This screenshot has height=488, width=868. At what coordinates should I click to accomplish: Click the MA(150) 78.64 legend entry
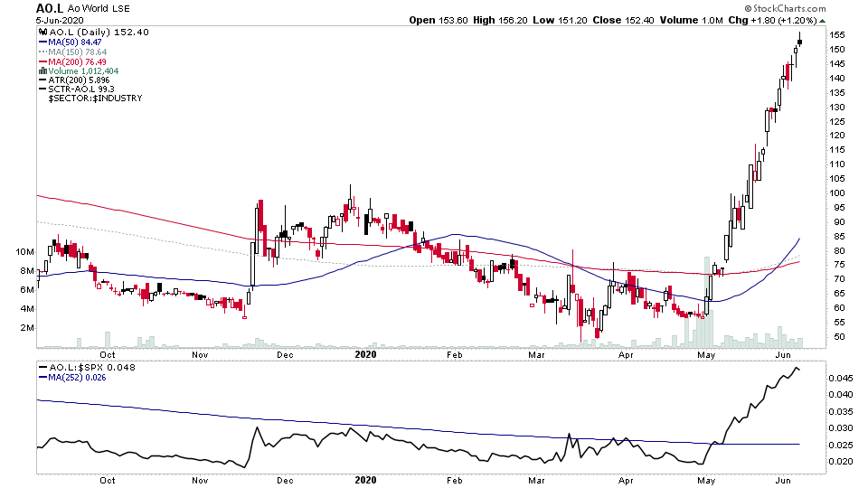[73, 52]
